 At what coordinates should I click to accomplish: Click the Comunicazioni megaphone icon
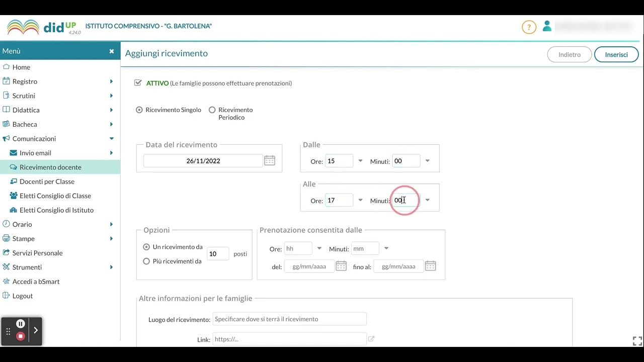[x=6, y=138]
